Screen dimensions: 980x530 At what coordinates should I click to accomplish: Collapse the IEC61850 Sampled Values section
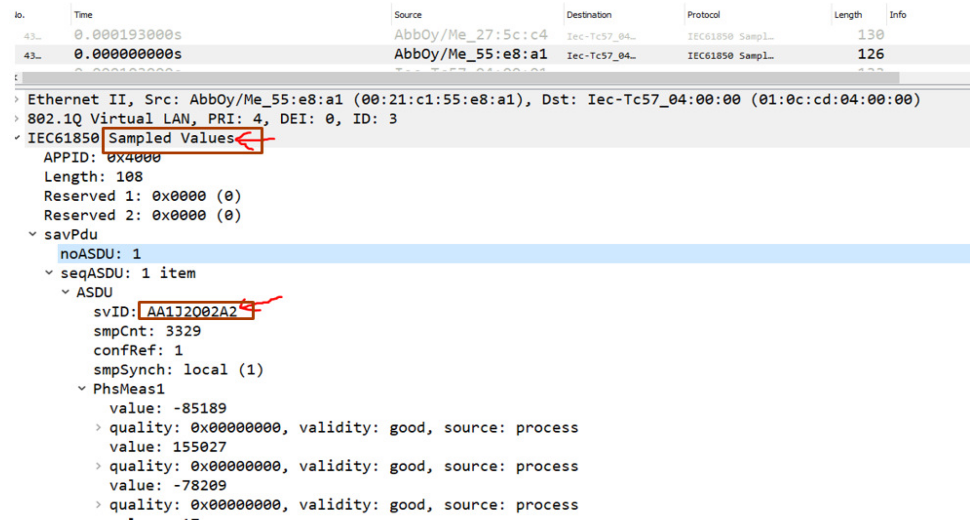pyautogui.click(x=17, y=138)
